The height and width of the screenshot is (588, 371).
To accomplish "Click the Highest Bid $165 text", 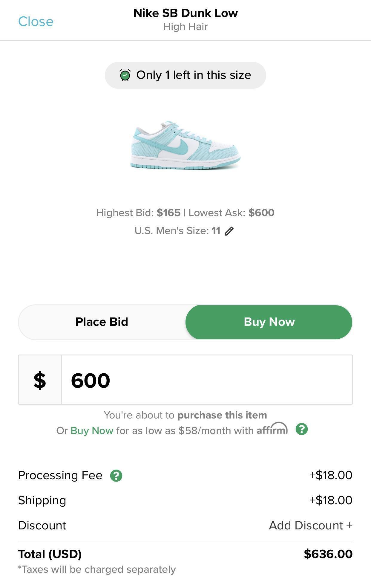I will click(138, 213).
